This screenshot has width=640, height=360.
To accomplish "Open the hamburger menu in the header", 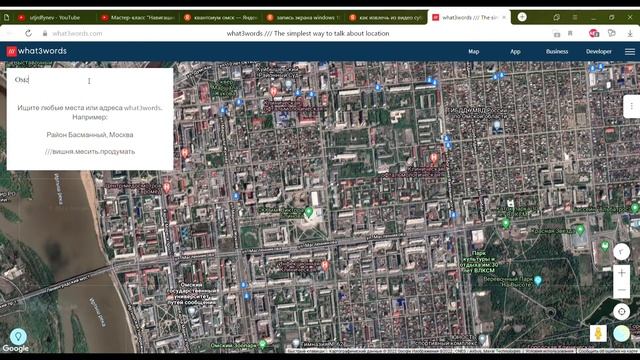I will (630, 51).
